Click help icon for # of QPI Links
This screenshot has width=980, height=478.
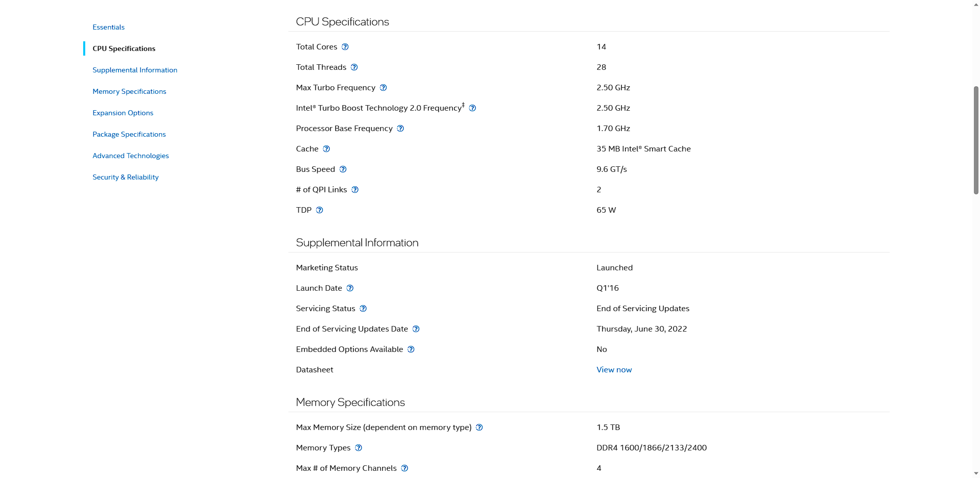coord(355,190)
